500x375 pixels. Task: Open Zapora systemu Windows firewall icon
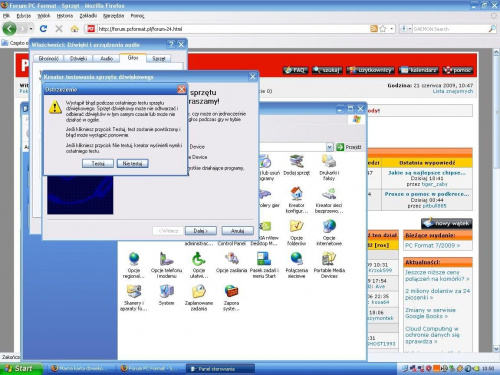tap(231, 297)
